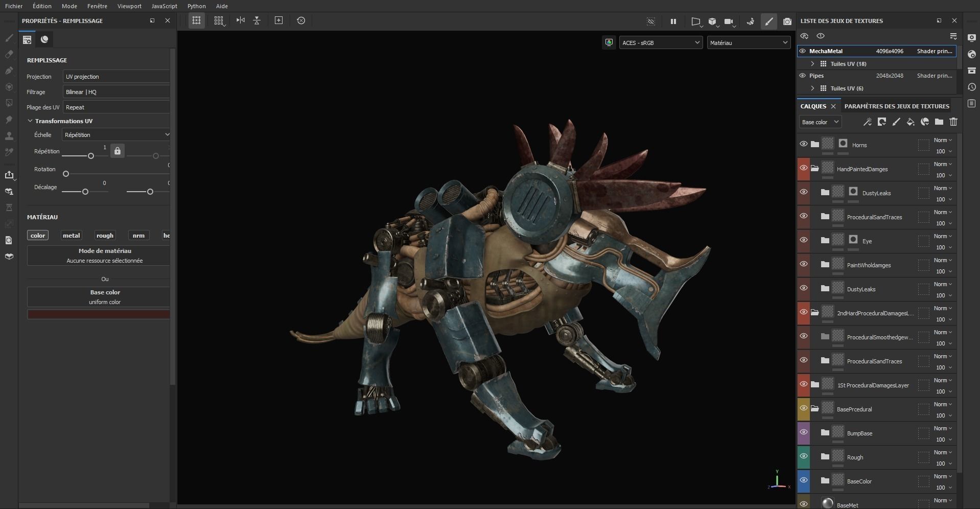Open the Horns layer blend mode dropdown

[943, 140]
